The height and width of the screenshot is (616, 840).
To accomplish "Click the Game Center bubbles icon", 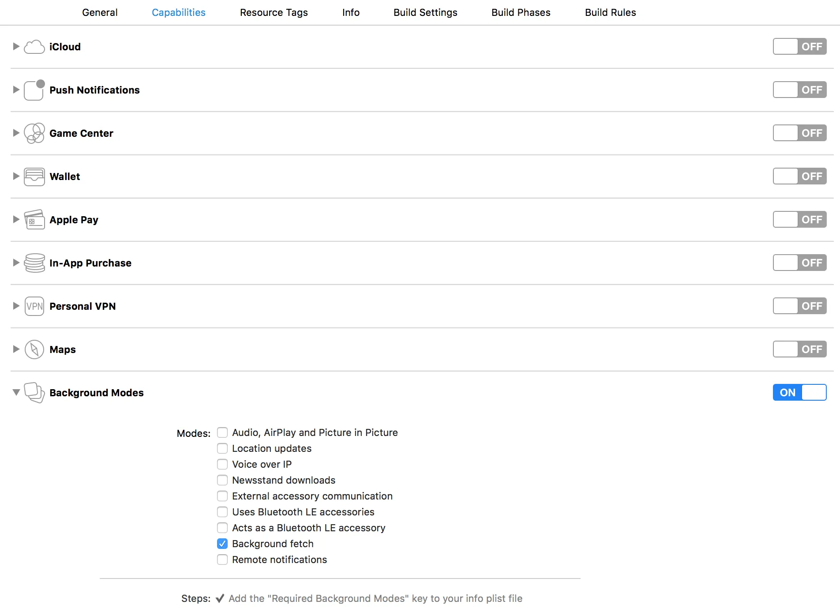I will (x=34, y=133).
